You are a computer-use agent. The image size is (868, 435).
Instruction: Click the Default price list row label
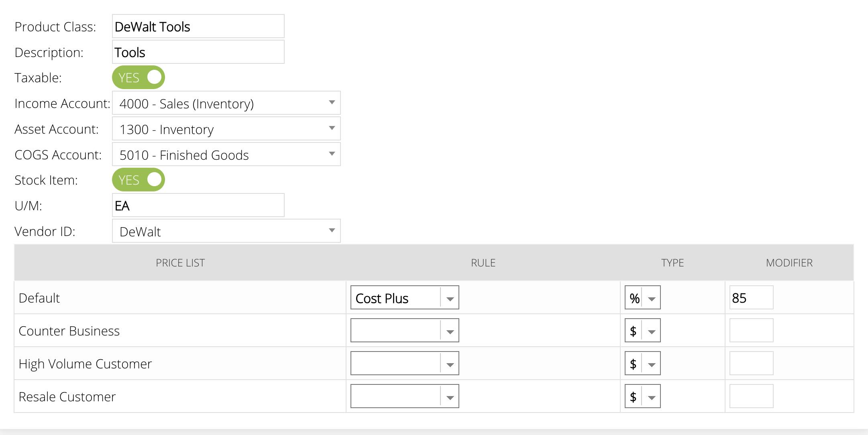39,298
